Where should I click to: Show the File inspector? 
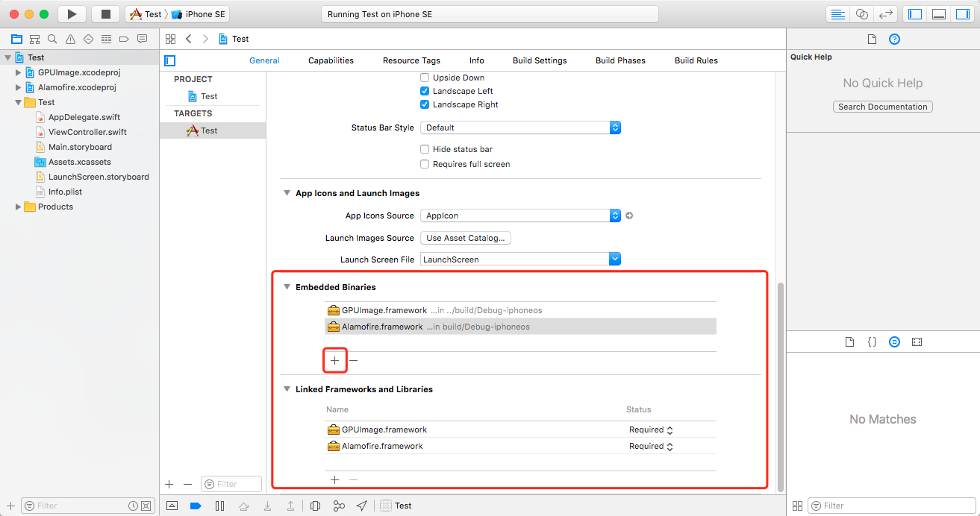click(x=872, y=40)
